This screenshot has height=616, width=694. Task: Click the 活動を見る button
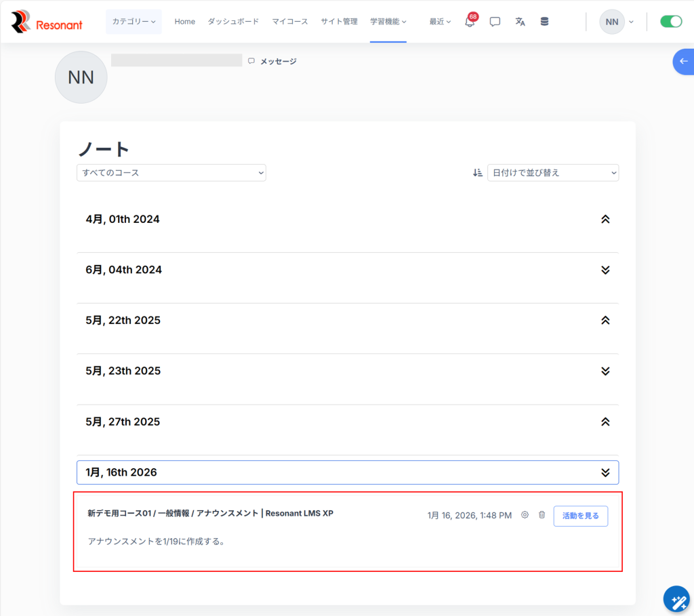(580, 516)
